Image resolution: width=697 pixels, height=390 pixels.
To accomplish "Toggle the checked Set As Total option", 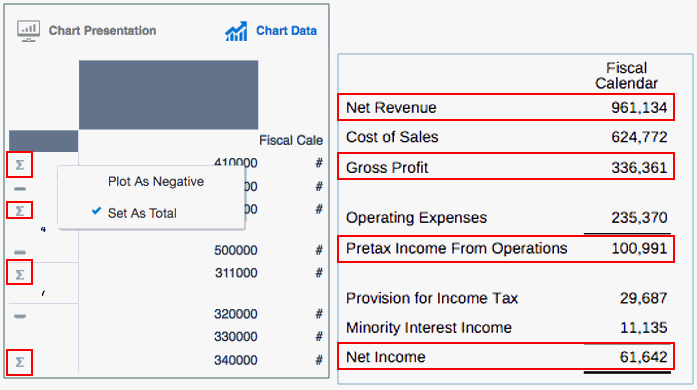I will point(142,213).
